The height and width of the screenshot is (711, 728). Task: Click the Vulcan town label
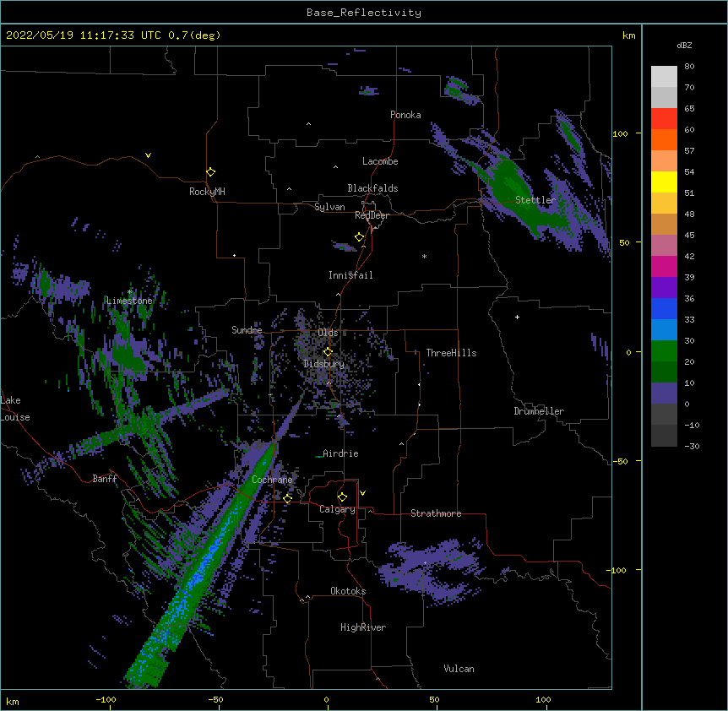tap(459, 669)
